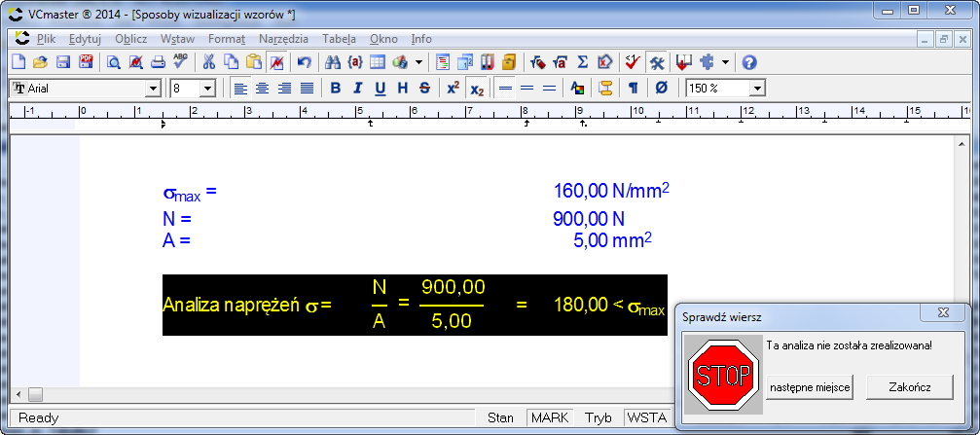980x435 pixels.
Task: Open the Narzędzia menu
Action: pyautogui.click(x=283, y=39)
